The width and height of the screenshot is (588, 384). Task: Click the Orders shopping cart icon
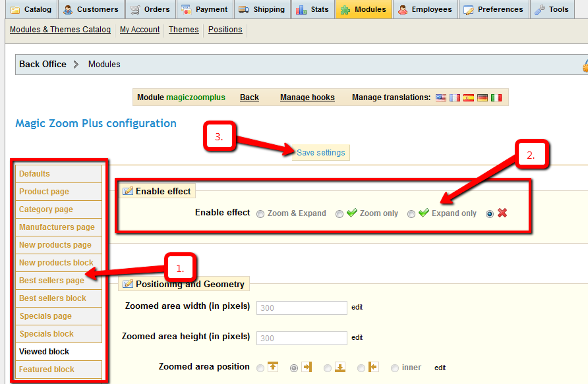[135, 10]
